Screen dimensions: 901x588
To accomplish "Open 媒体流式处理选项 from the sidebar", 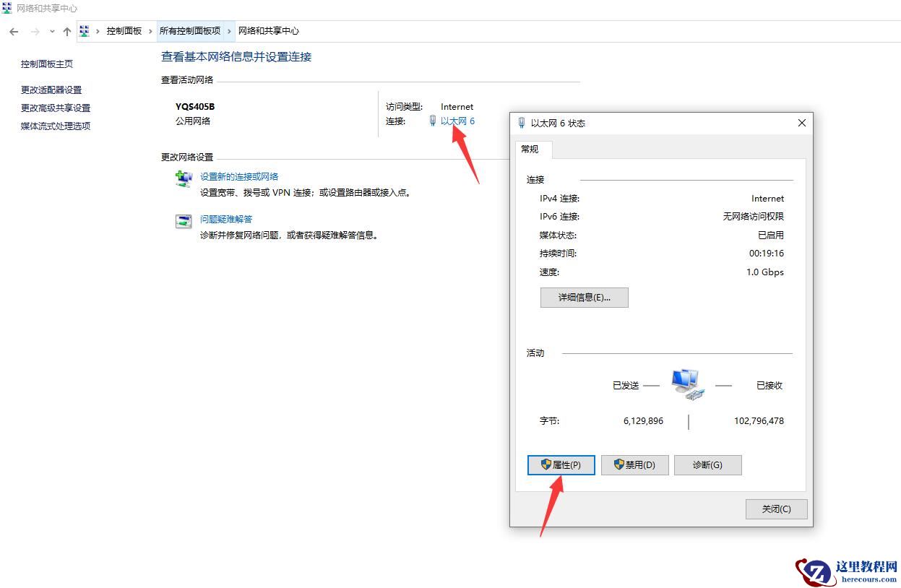I will 55,126.
